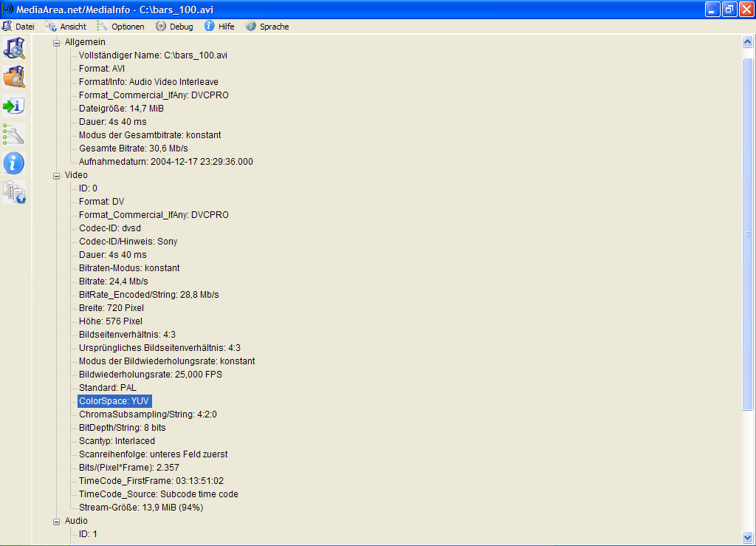Click the Hilfe menu info icon
Screen dimensions: 756x546
tap(209, 26)
